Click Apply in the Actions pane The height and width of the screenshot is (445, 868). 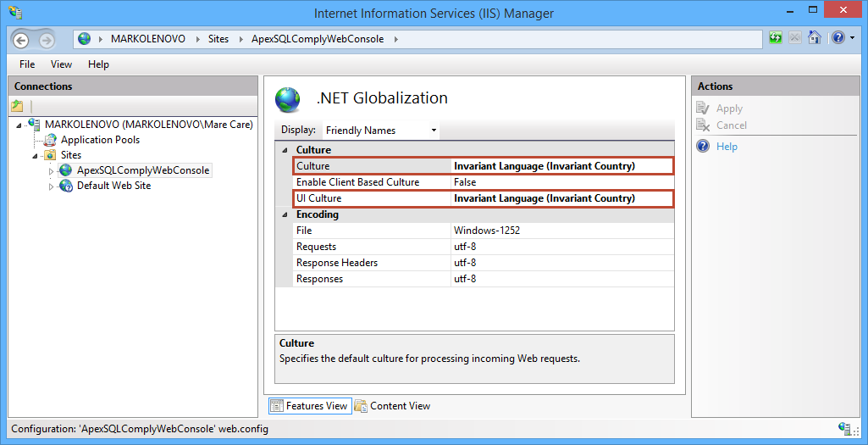[729, 108]
